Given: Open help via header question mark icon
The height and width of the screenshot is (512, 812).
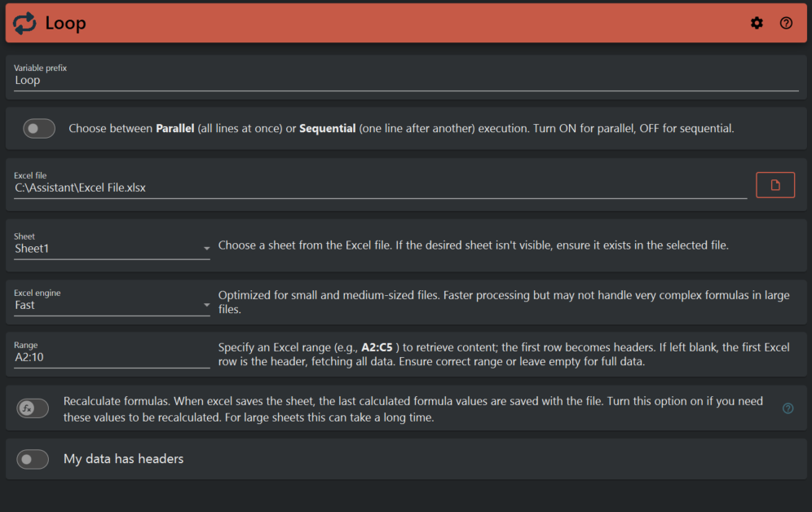Looking at the screenshot, I should 786,23.
